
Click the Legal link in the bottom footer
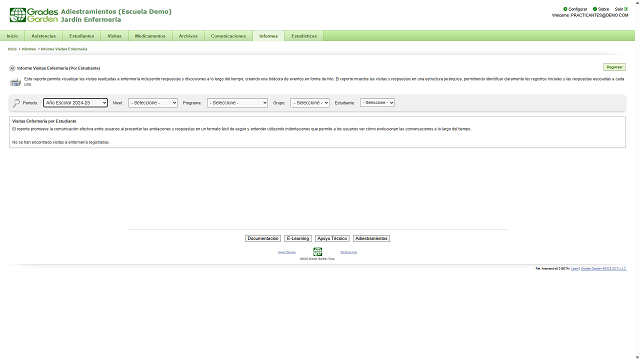(575, 269)
